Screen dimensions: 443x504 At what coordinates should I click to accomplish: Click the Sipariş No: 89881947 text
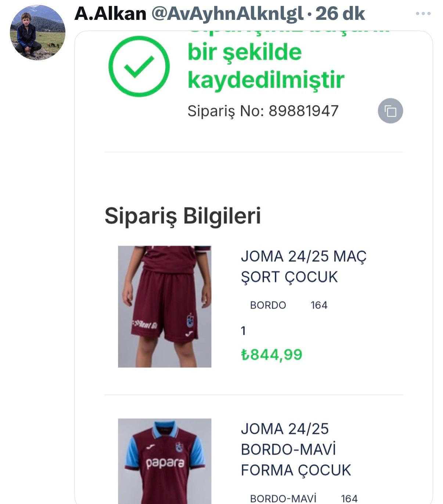coord(263,111)
